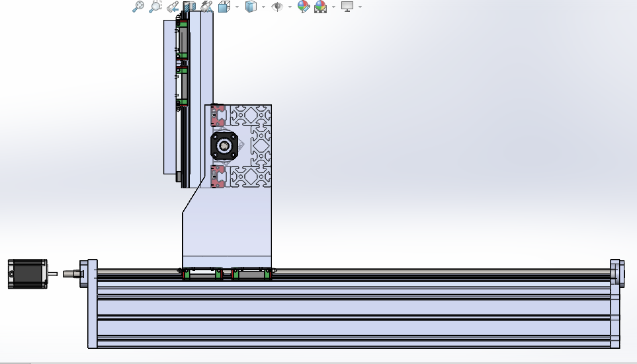This screenshot has height=364, width=637.
Task: Select the bottom gantry extrusion profile
Action: (251, 177)
